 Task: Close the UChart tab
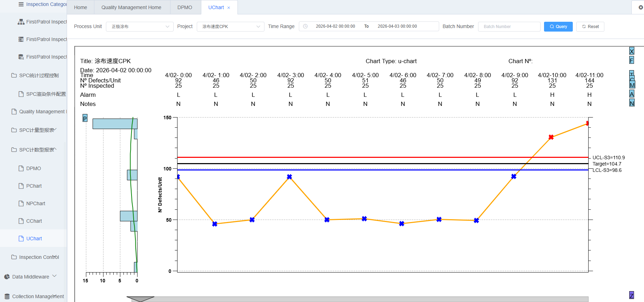coord(229,8)
